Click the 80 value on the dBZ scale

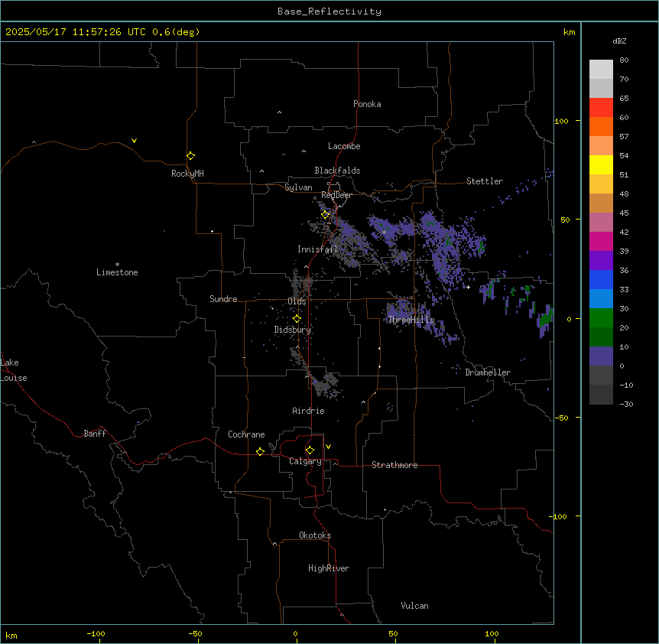624,60
